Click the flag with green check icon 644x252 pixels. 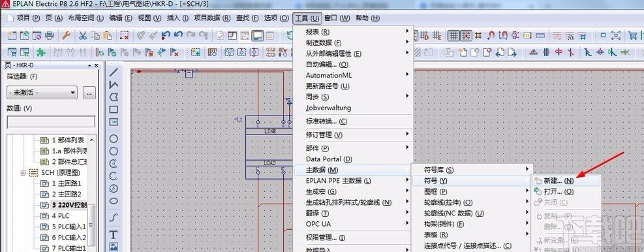[112, 52]
